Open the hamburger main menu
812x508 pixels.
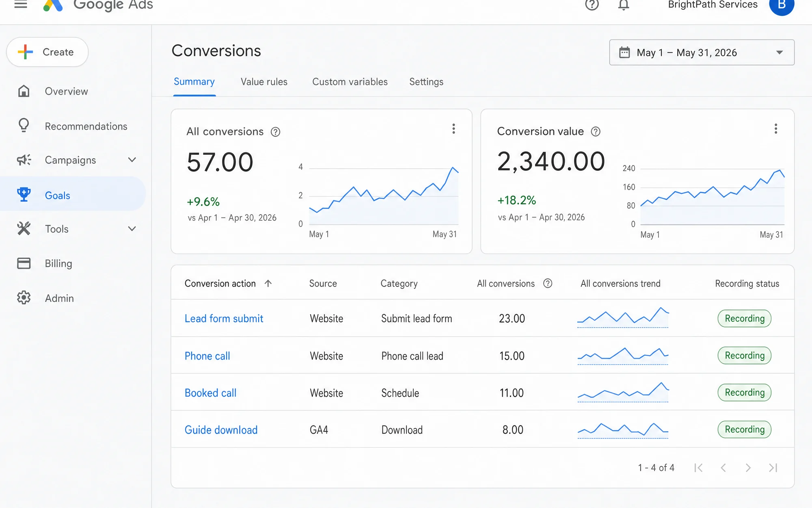click(21, 4)
